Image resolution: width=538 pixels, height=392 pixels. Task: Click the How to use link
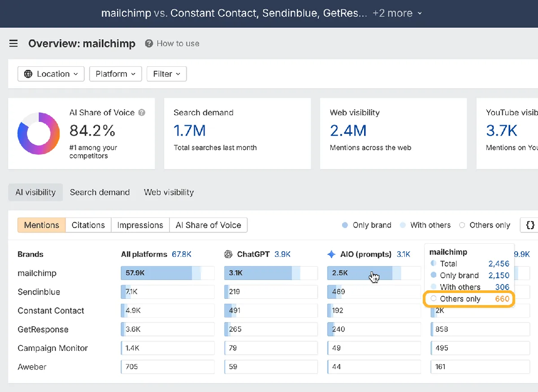point(178,43)
